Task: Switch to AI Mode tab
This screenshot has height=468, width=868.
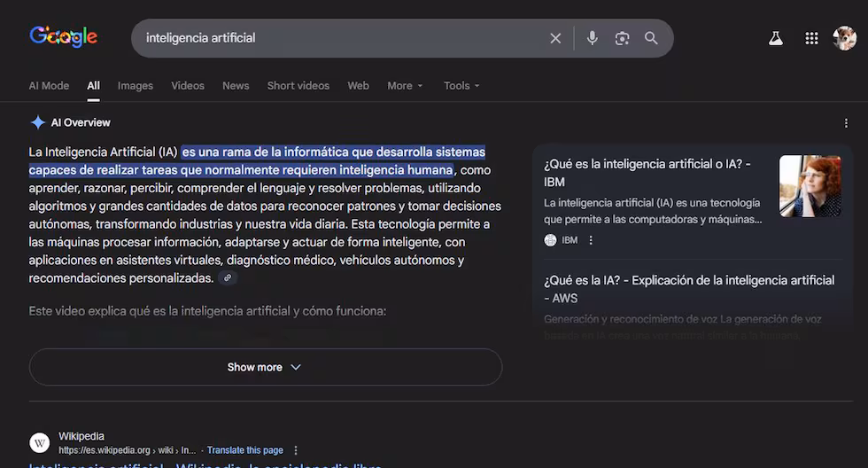Action: pyautogui.click(x=49, y=86)
